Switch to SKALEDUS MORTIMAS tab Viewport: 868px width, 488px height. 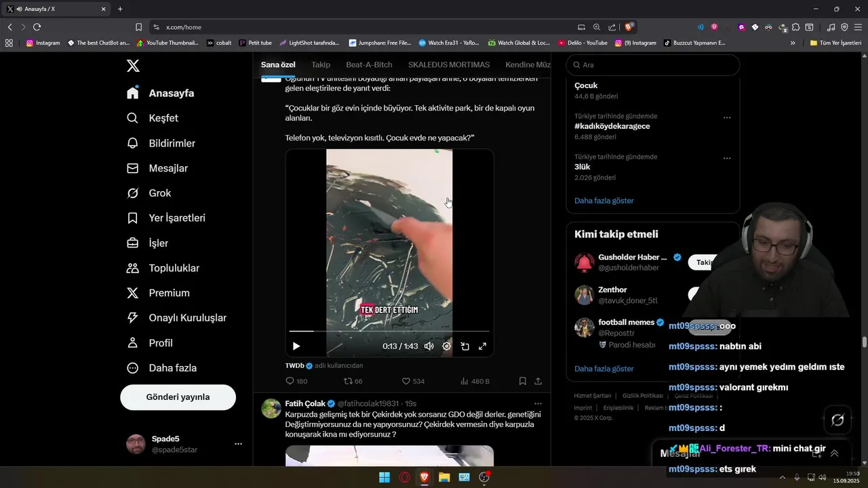pyautogui.click(x=449, y=64)
